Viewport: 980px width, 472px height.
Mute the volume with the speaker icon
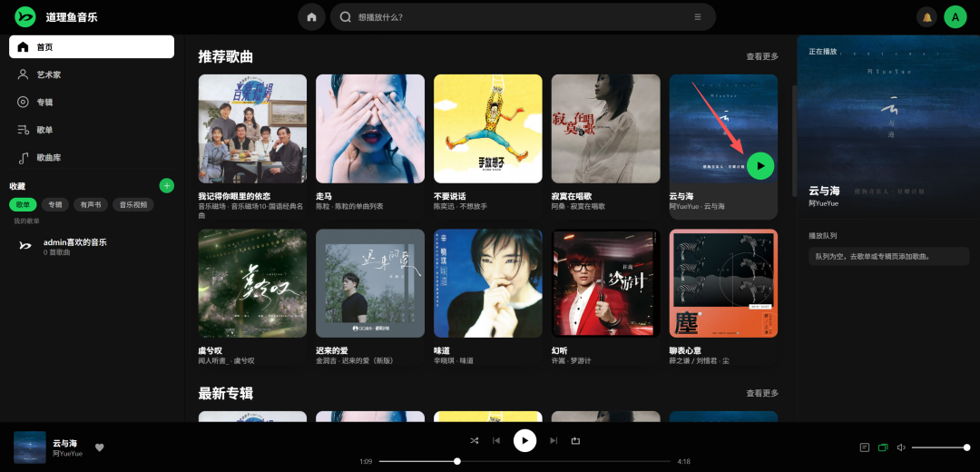[x=901, y=447]
